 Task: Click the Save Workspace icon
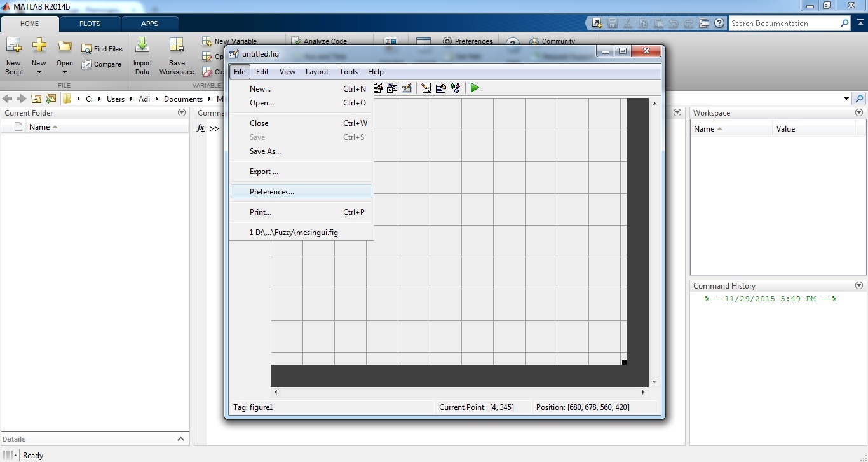(x=177, y=56)
